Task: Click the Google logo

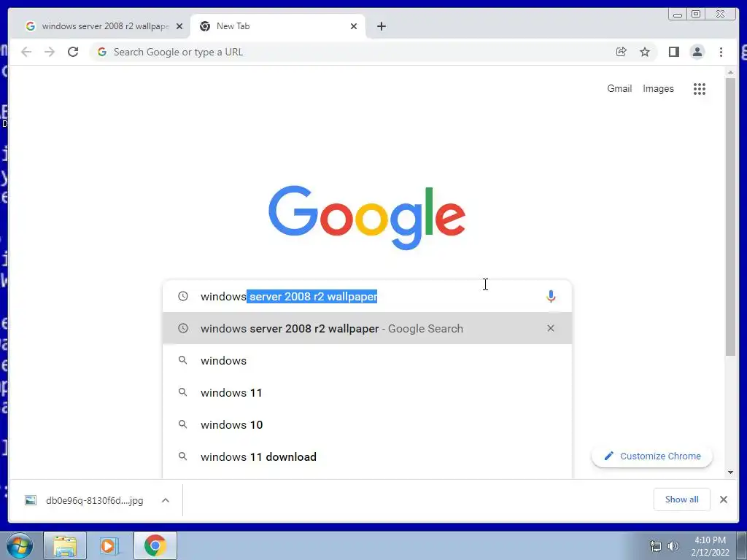Action: click(x=367, y=217)
